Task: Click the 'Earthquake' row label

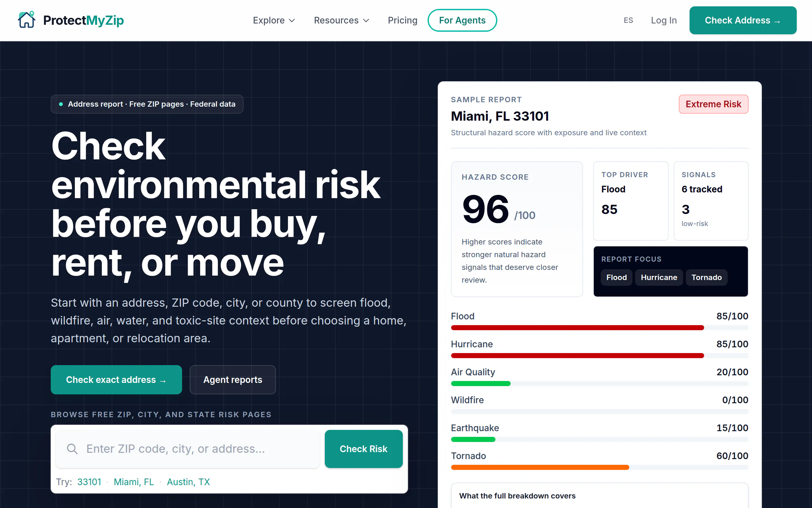Action: (475, 428)
